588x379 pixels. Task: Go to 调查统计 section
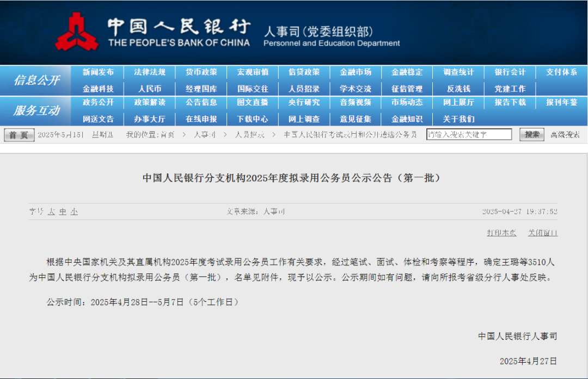(458, 72)
